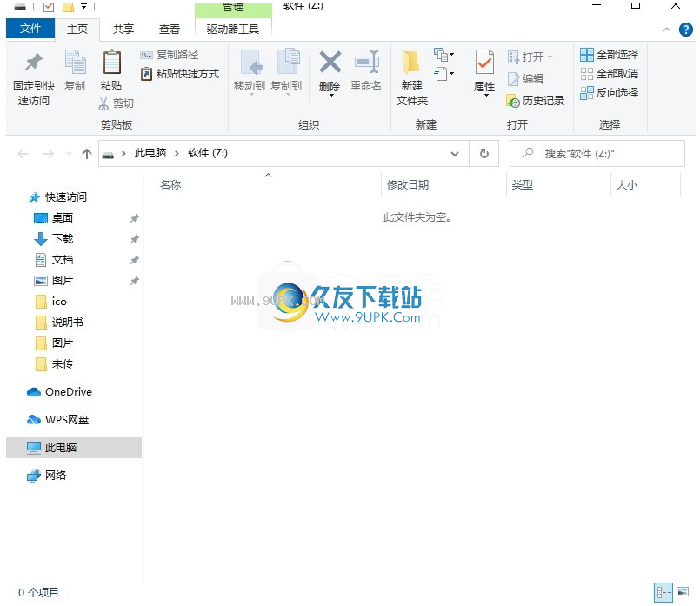
Task: Open Help question mark icon
Action: point(686,30)
